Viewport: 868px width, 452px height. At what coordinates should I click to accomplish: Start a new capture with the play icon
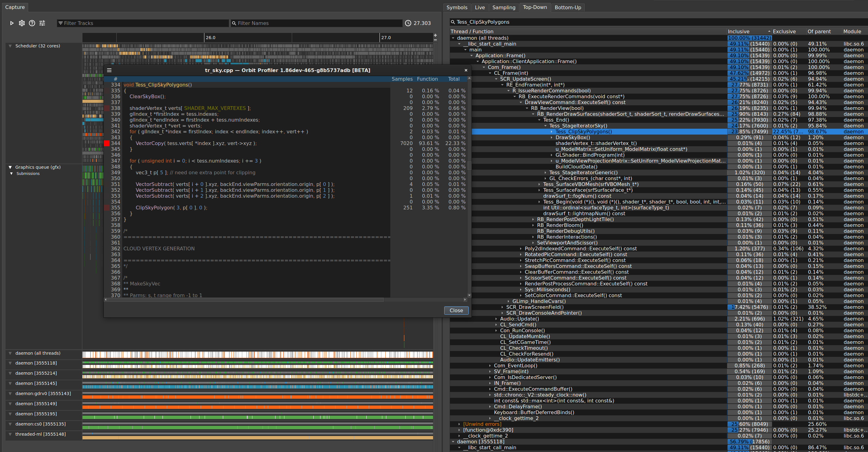tap(12, 23)
